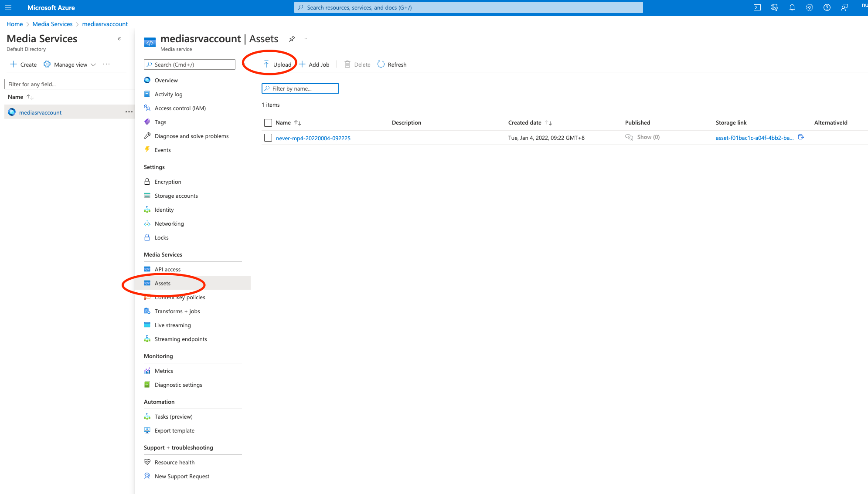
Task: Click the Filter by name field
Action: 300,88
